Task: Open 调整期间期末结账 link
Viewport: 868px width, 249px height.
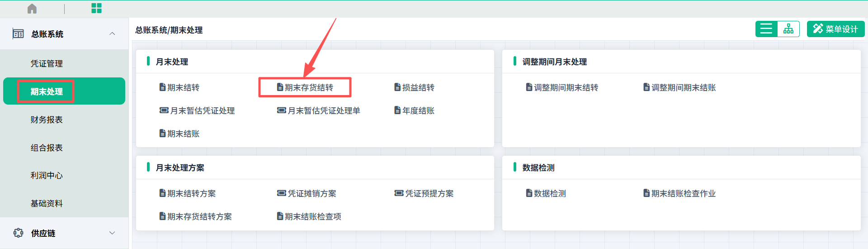Action: [683, 87]
